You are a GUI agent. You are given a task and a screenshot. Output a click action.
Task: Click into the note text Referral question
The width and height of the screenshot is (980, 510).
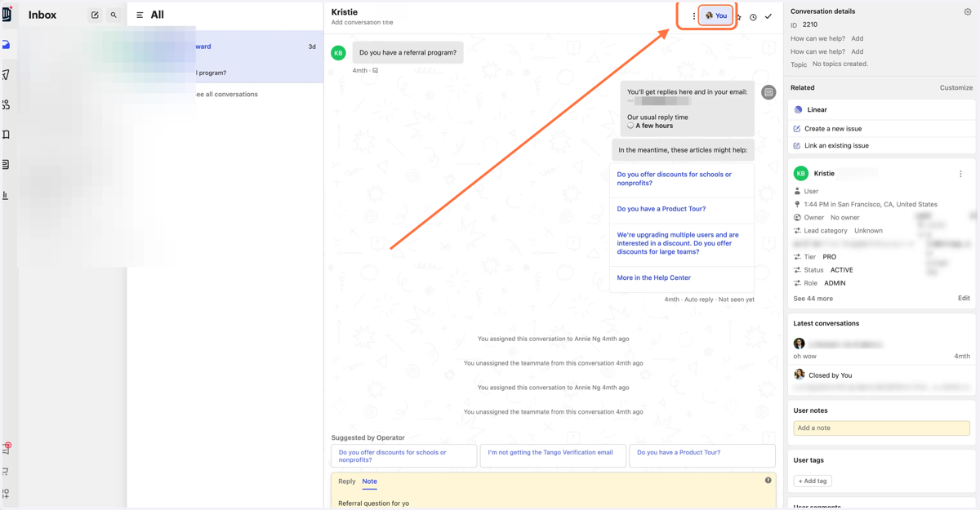tap(374, 503)
